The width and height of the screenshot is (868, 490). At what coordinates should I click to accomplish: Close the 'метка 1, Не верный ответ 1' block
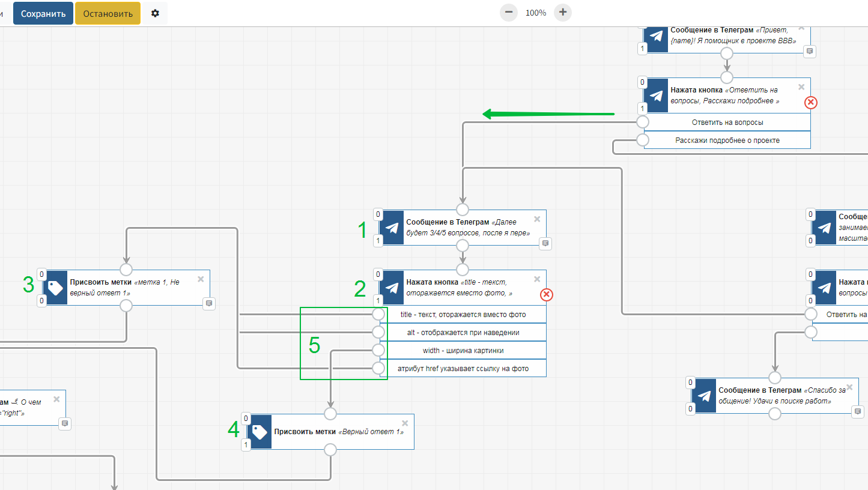point(201,279)
